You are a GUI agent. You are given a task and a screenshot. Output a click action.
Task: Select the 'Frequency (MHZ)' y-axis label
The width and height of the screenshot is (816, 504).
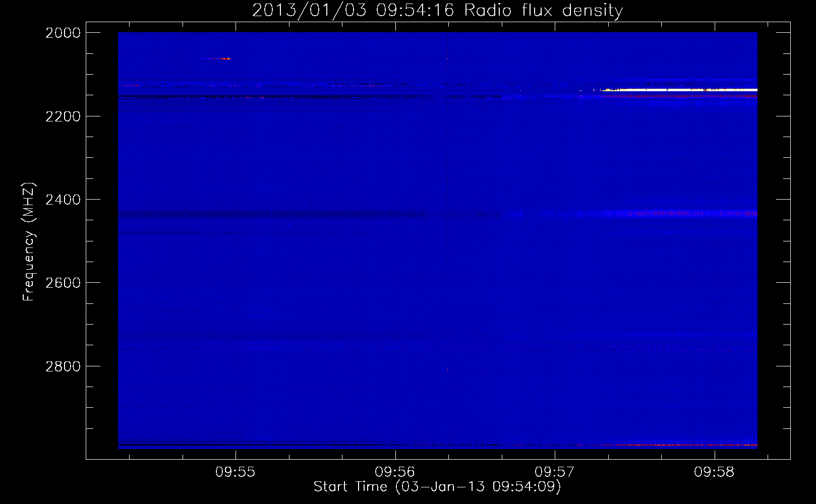29,242
